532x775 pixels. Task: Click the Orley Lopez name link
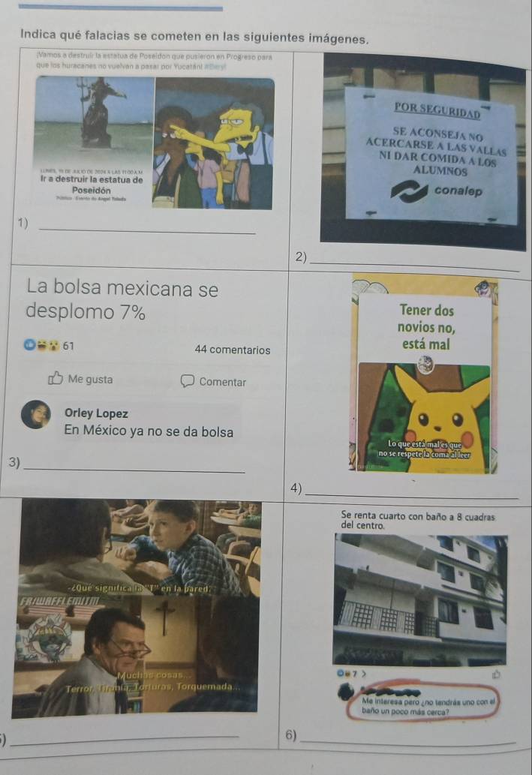(x=96, y=413)
